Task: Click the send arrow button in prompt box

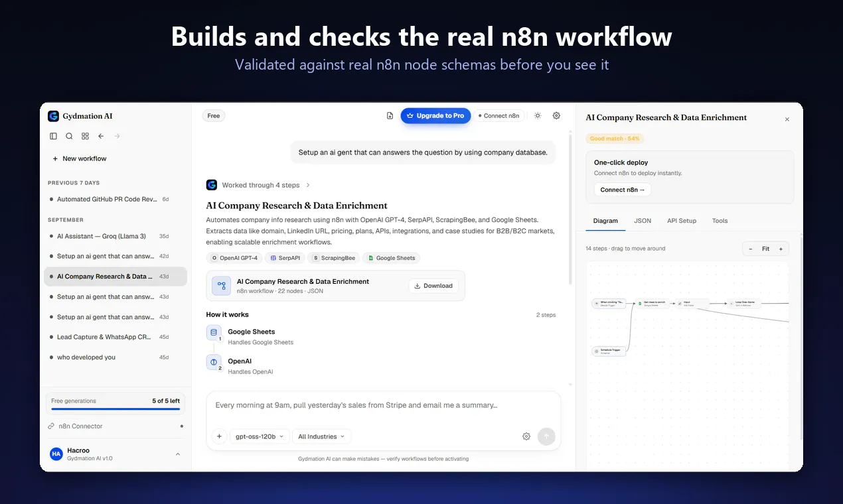Action: pos(546,436)
